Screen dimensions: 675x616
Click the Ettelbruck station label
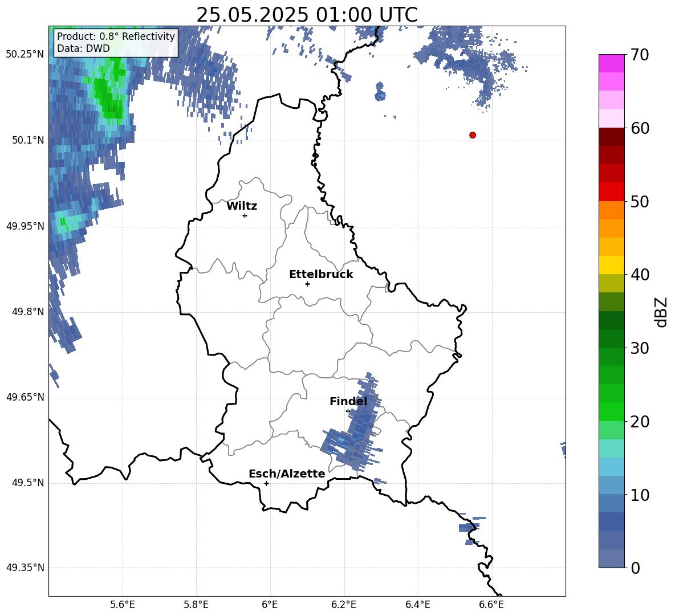tap(321, 275)
